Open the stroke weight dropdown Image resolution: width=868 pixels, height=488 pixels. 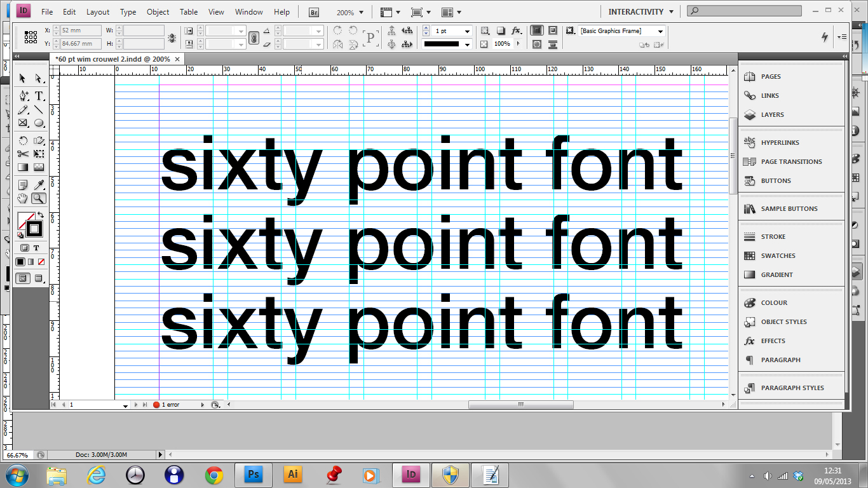point(468,30)
